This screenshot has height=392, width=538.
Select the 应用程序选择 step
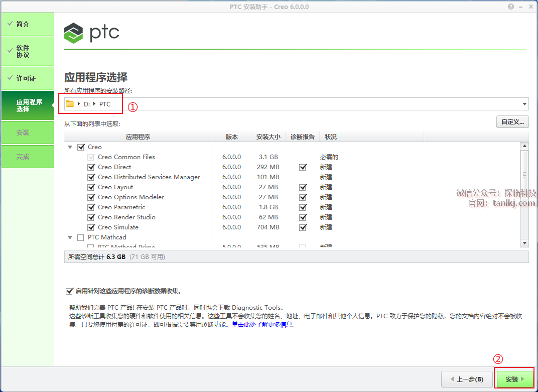click(x=28, y=105)
